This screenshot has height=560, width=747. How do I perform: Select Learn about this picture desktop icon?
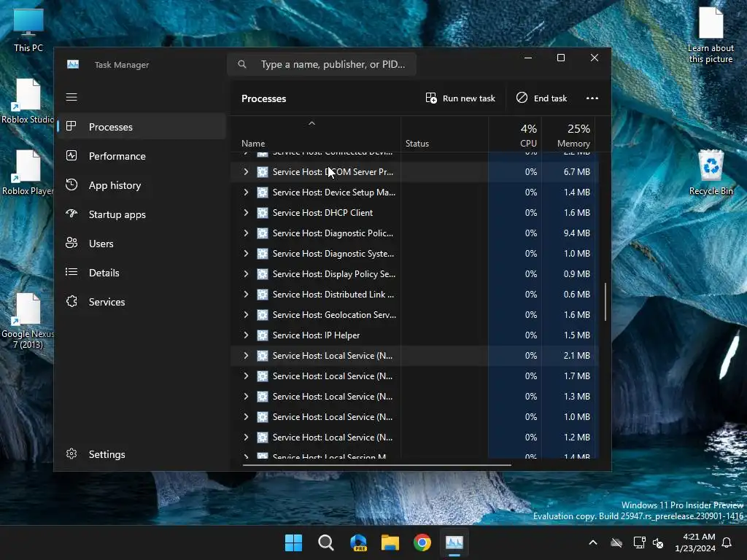(711, 36)
